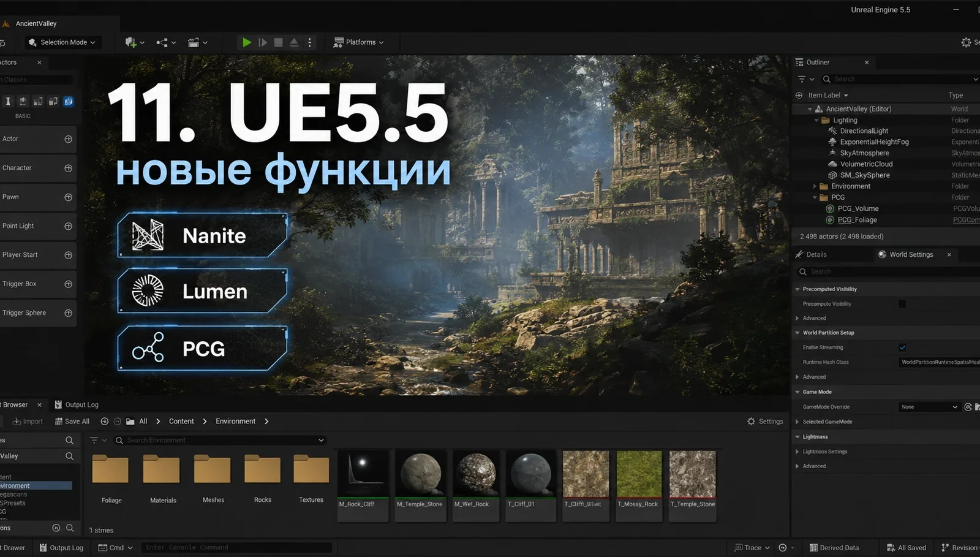The width and height of the screenshot is (980, 557).
Task: Open the Selection Mode dropdown
Action: pos(62,42)
